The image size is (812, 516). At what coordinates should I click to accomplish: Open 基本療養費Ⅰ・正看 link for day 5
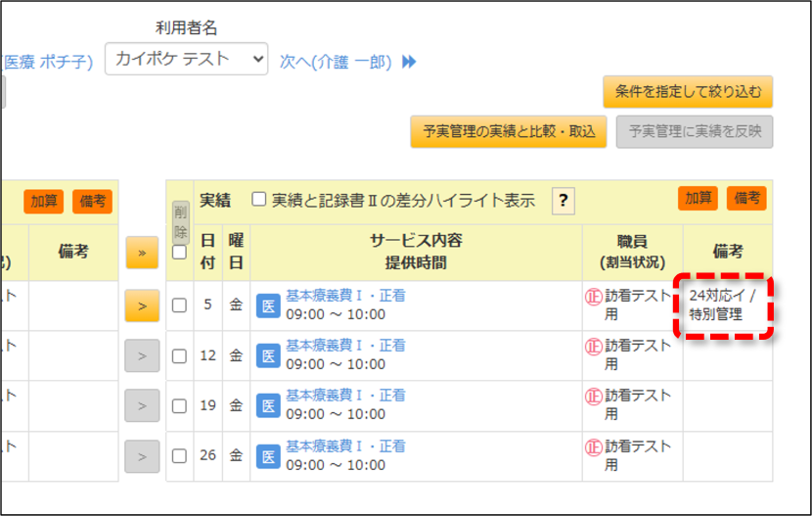(345, 296)
